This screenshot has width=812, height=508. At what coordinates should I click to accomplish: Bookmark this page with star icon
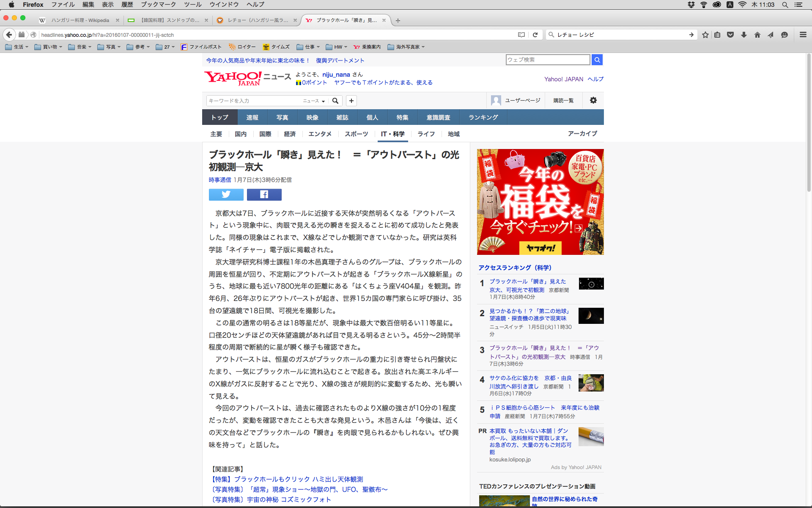(x=705, y=35)
